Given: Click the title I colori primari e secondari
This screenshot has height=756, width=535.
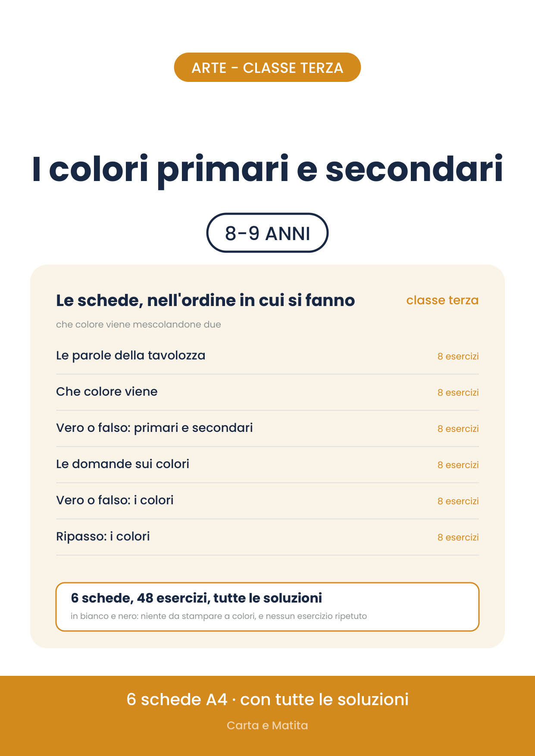Looking at the screenshot, I should tap(267, 169).
